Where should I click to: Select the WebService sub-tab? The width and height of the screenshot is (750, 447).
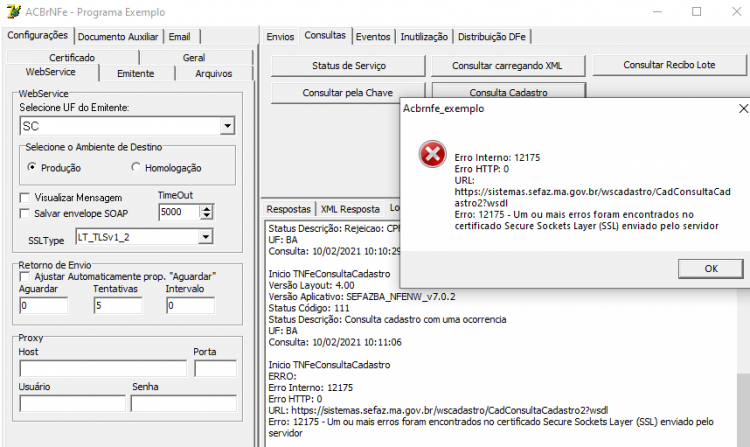pyautogui.click(x=50, y=72)
